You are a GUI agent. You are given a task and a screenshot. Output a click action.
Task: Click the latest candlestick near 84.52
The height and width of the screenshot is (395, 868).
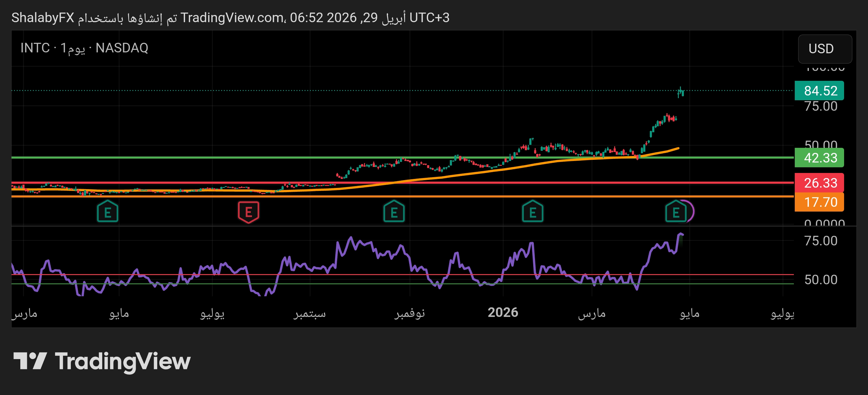pos(682,93)
